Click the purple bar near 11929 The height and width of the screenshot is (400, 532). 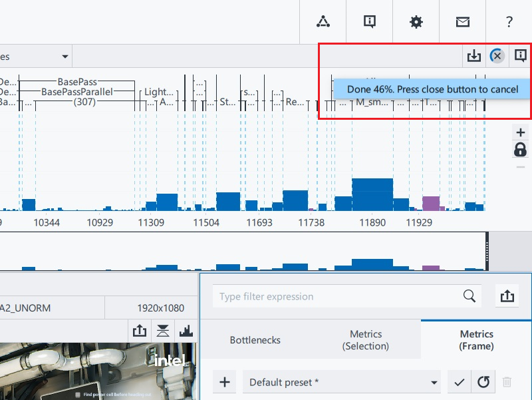coord(431,204)
